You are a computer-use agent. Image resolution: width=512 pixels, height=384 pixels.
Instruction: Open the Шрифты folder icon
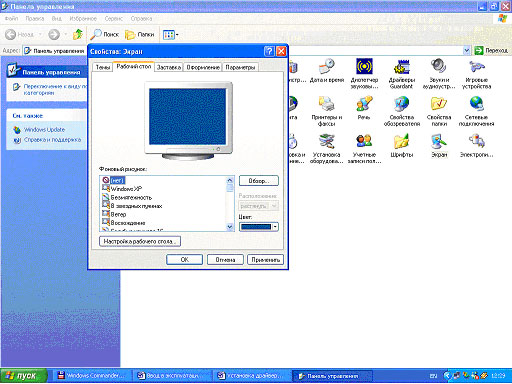(402, 145)
